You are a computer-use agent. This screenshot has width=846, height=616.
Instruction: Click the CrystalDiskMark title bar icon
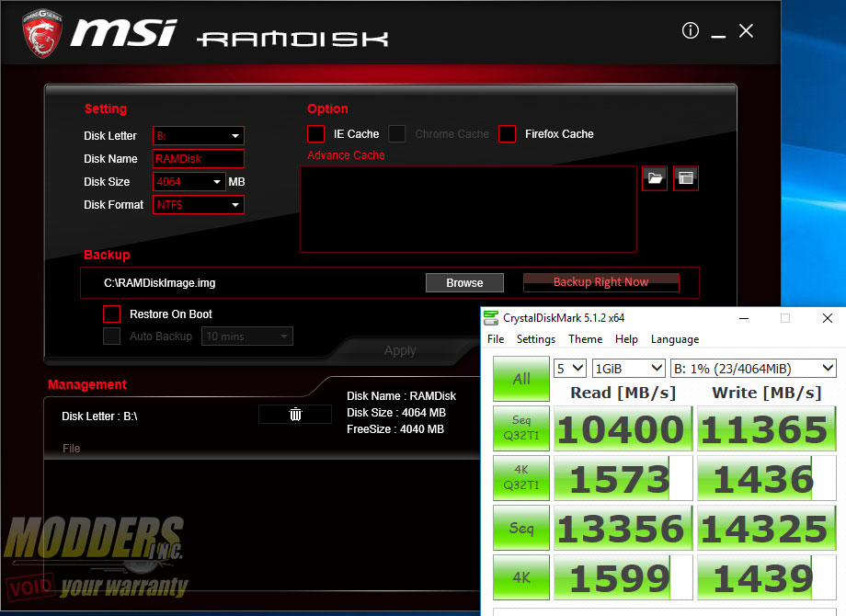(x=491, y=318)
